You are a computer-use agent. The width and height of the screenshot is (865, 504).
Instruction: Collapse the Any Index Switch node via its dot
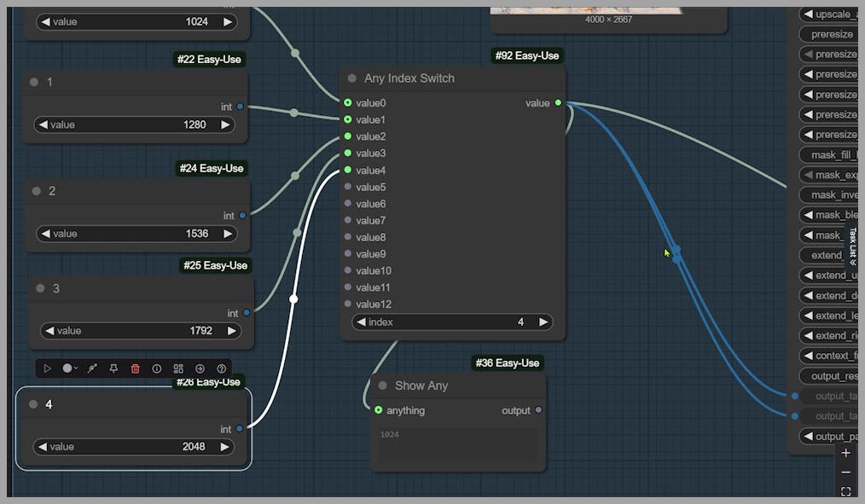coord(351,78)
